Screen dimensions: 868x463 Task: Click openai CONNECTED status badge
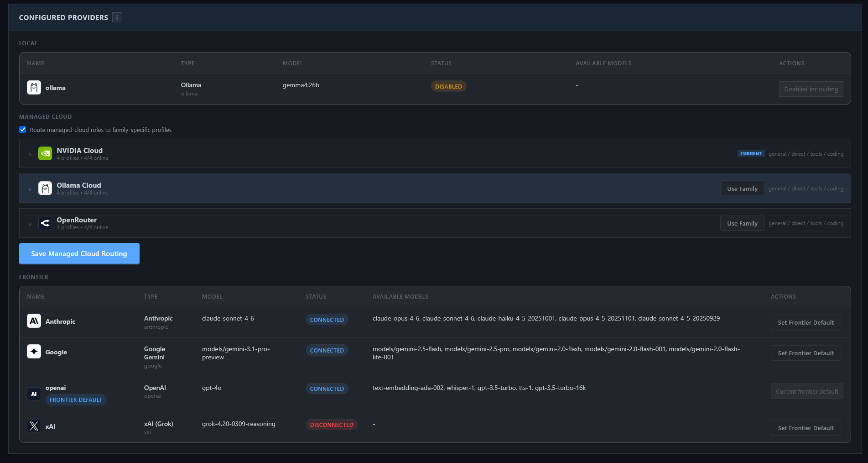pyautogui.click(x=327, y=389)
